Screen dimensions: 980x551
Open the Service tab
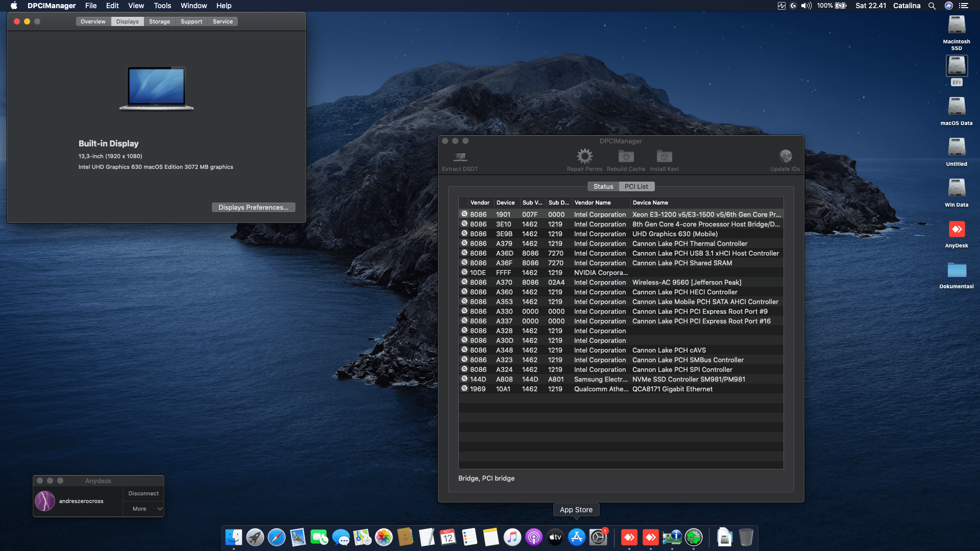click(223, 21)
